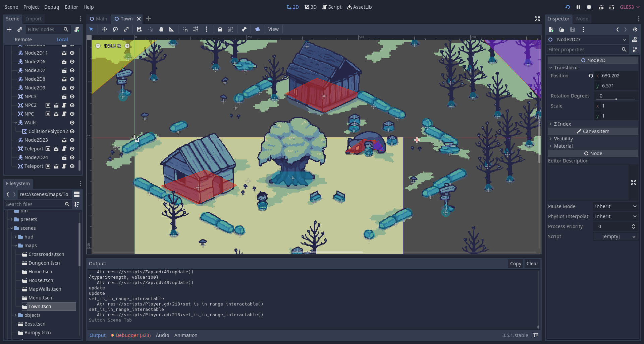The height and width of the screenshot is (344, 644).
Task: Click the Copy output button
Action: 515,264
